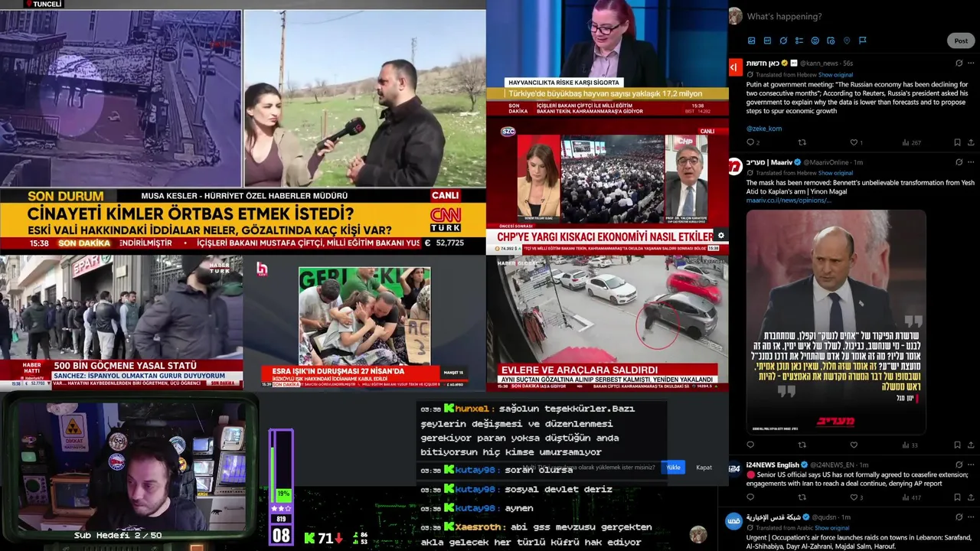Screen dimensions: 980x551
Task: Share the kann_news Putin tweet
Action: pyautogui.click(x=971, y=142)
